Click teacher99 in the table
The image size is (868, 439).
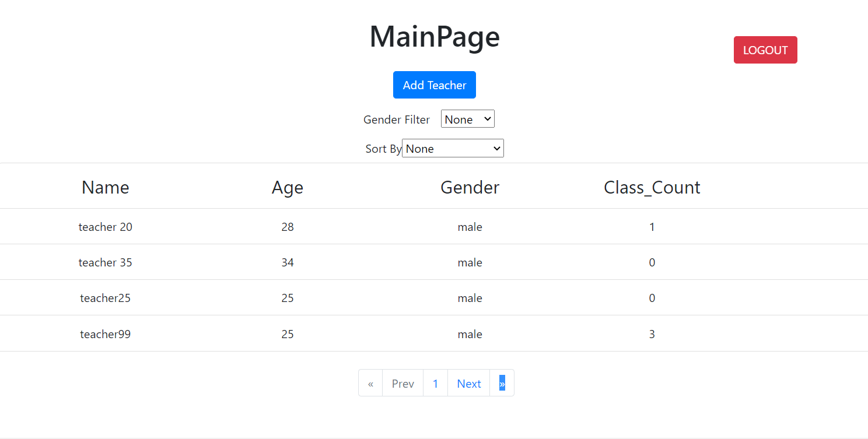click(x=105, y=334)
